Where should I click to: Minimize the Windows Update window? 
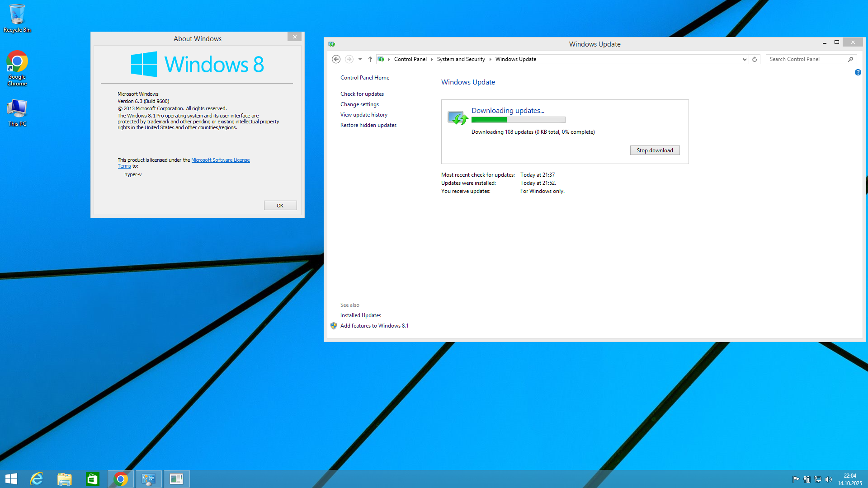[x=825, y=42]
